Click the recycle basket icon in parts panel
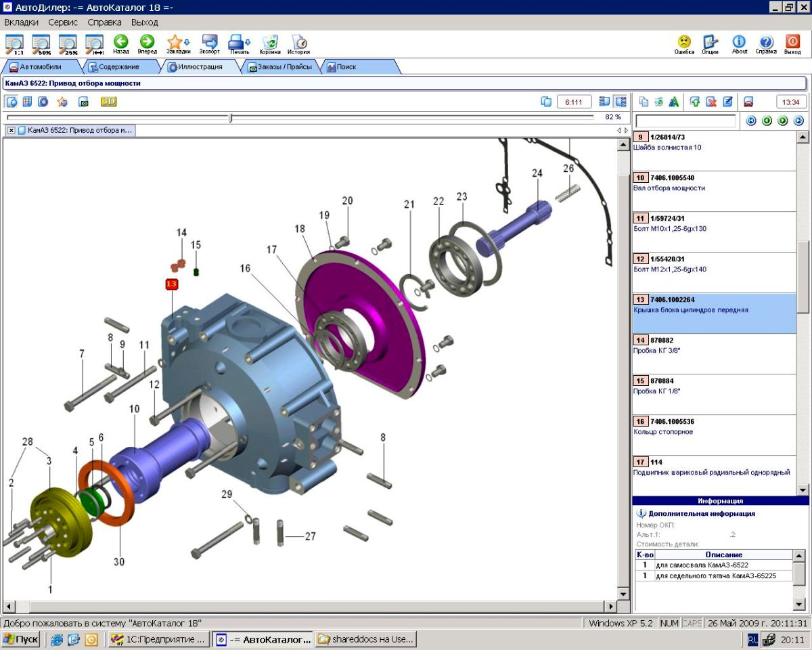 click(659, 102)
